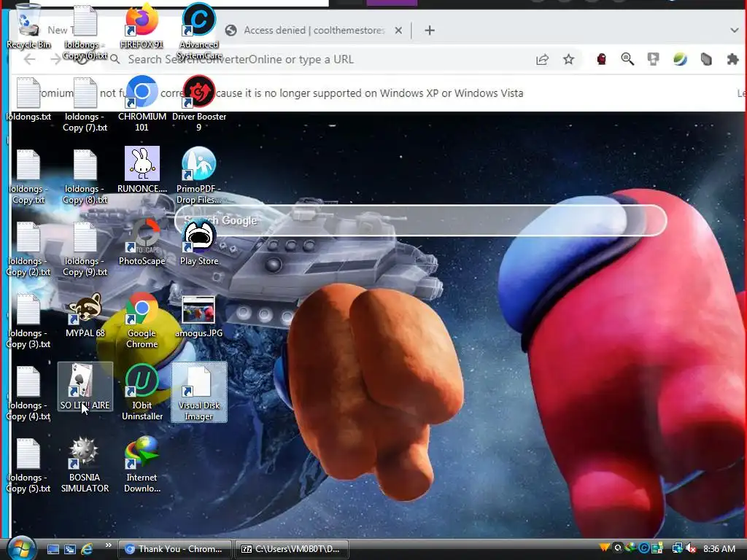Expand the tab search chevron
747x560 pixels.
click(x=734, y=31)
